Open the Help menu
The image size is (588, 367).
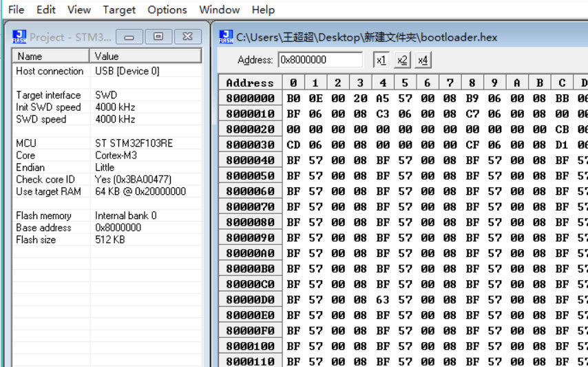click(x=263, y=10)
